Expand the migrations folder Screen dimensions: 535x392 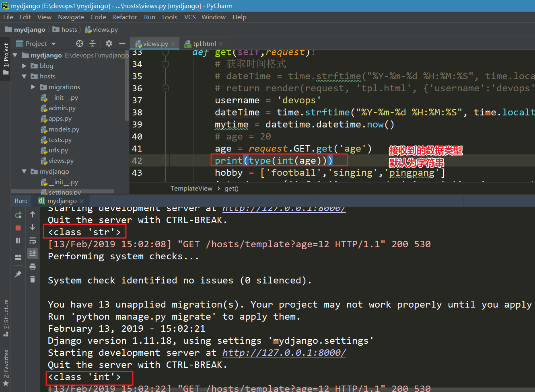click(33, 87)
